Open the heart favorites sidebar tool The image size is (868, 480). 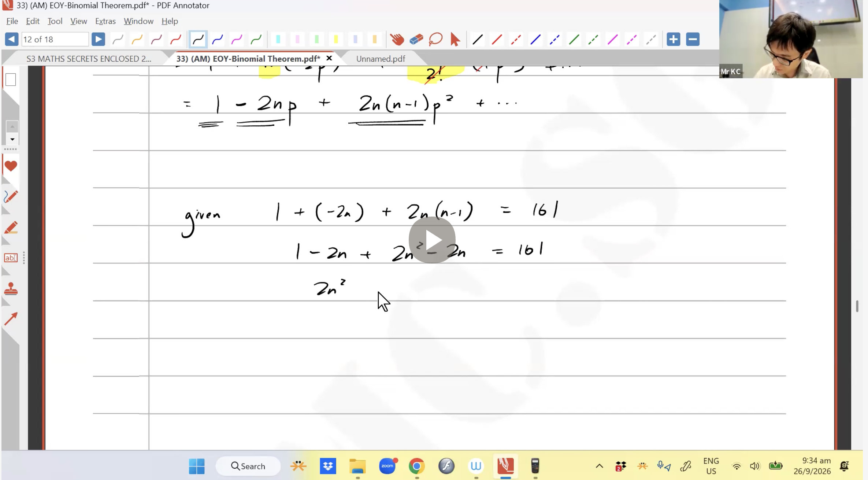pyautogui.click(x=11, y=166)
